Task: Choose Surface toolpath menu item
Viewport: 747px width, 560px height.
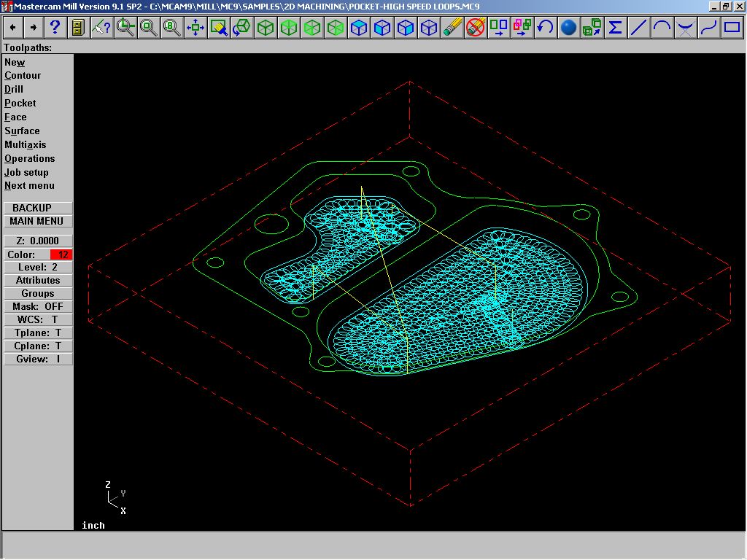Action: (x=22, y=131)
